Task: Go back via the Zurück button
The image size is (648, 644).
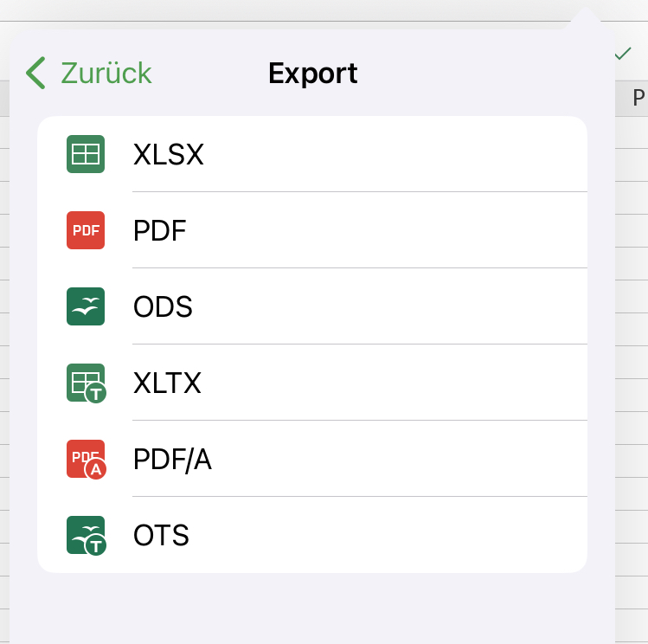Action: pos(88,74)
